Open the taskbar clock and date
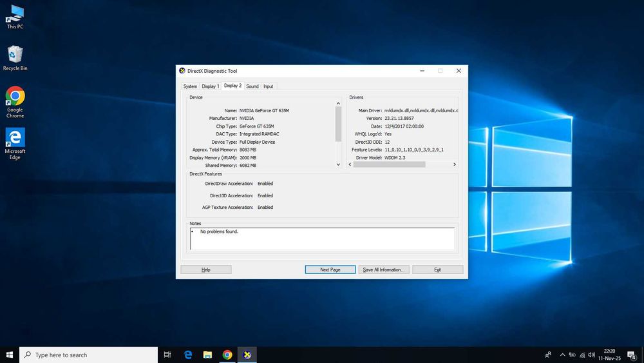 tap(609, 355)
